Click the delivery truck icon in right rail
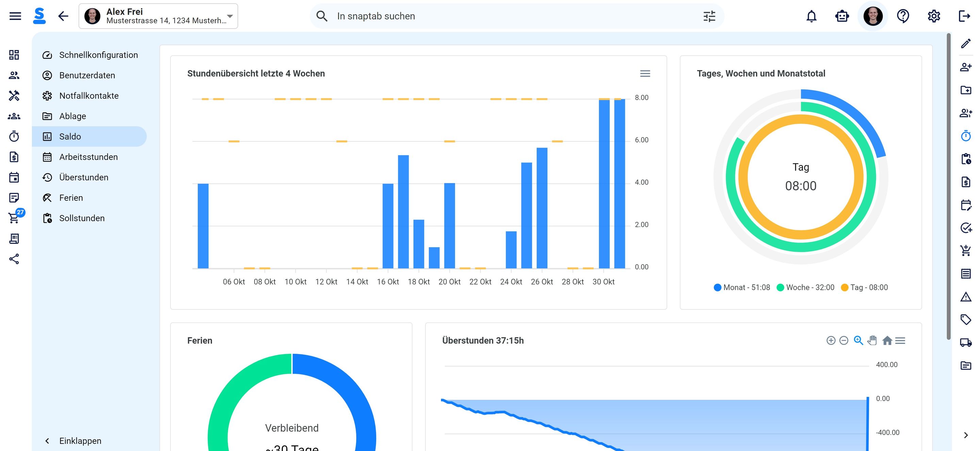Image resolution: width=980 pixels, height=451 pixels. 966,343
